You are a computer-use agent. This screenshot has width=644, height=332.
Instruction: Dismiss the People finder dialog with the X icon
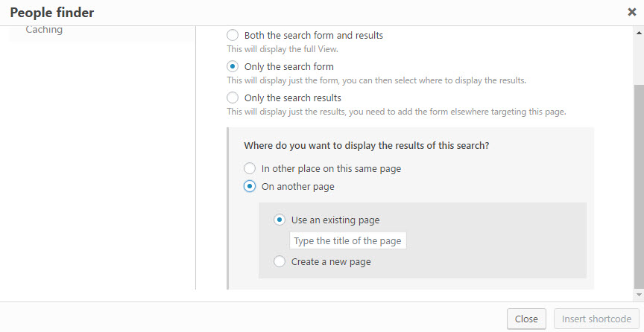631,13
